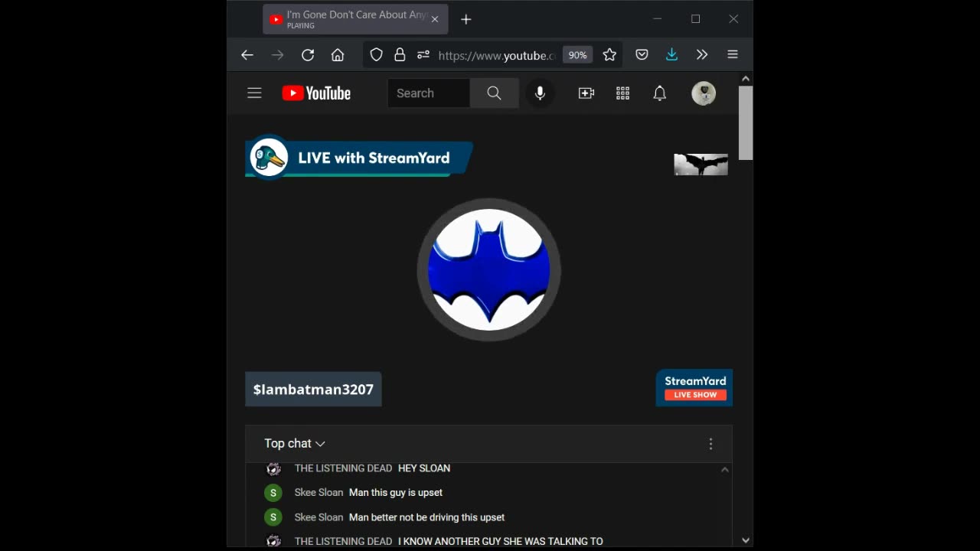
Task: Open the downloads panel
Action: (671, 55)
